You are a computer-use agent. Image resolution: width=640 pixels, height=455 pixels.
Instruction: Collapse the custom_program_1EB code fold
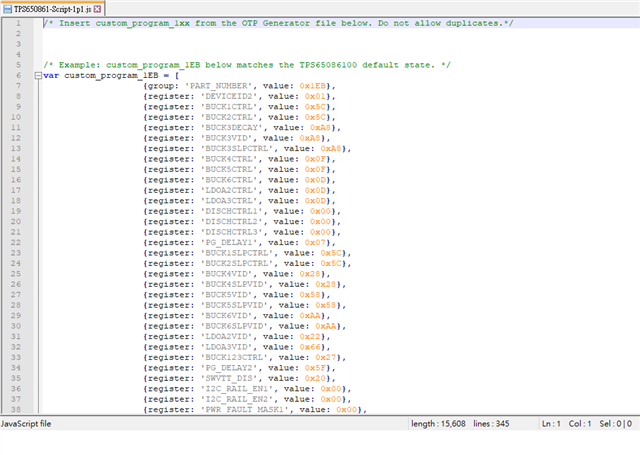click(x=38, y=75)
